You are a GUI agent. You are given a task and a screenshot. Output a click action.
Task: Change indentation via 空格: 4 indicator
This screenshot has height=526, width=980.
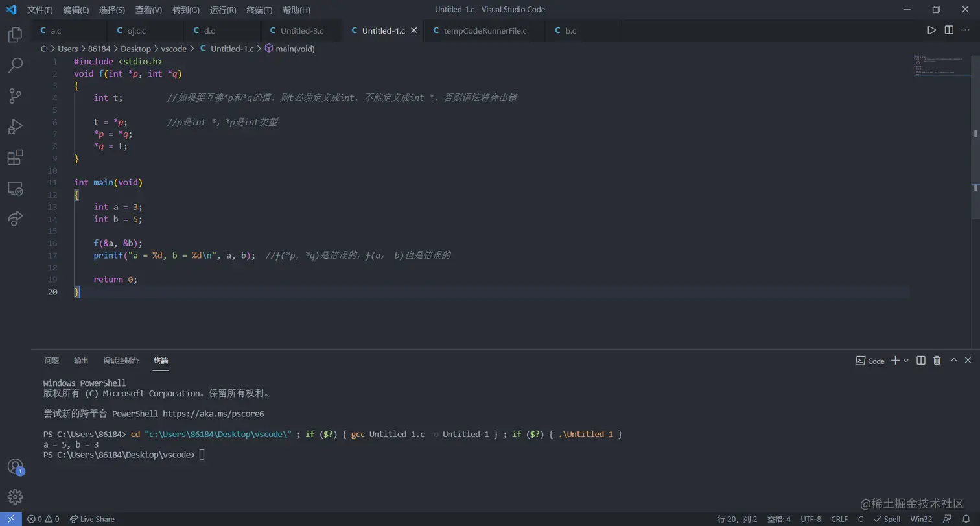coord(779,519)
